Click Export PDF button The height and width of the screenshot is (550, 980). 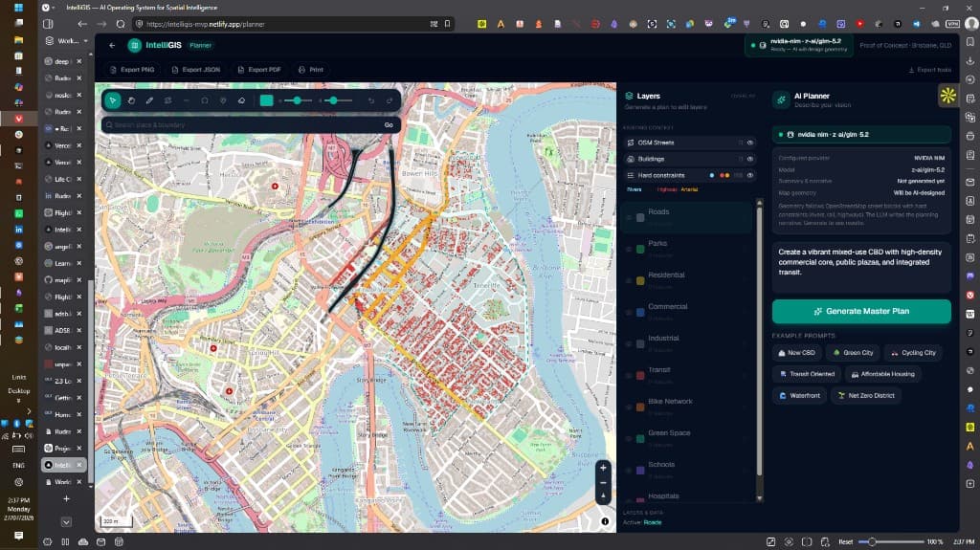tap(259, 70)
